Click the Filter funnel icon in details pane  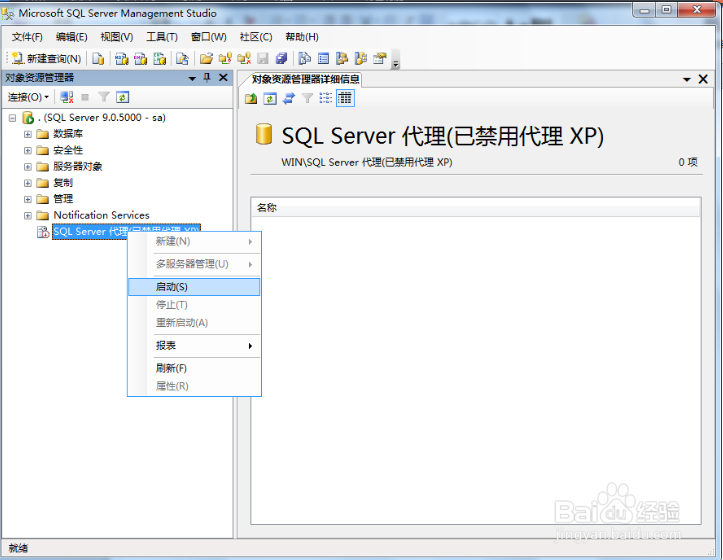pyautogui.click(x=308, y=98)
